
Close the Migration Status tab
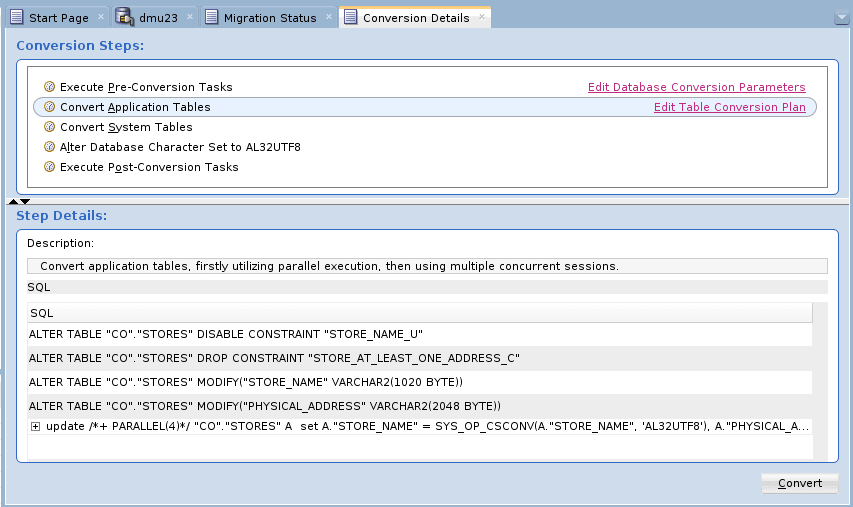[x=329, y=17]
